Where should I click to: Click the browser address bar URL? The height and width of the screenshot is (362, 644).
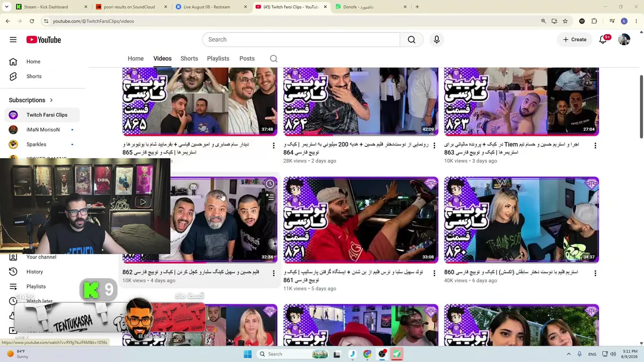tap(94, 21)
